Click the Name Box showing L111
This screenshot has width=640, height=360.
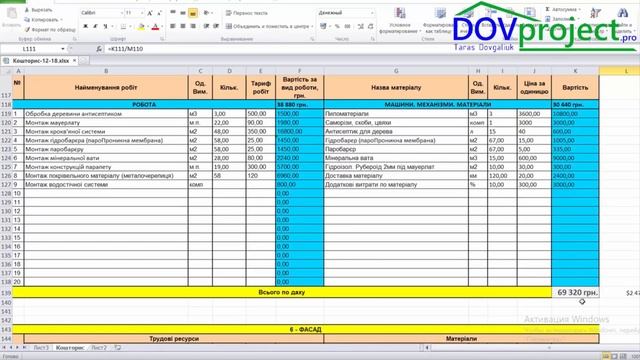pos(29,49)
